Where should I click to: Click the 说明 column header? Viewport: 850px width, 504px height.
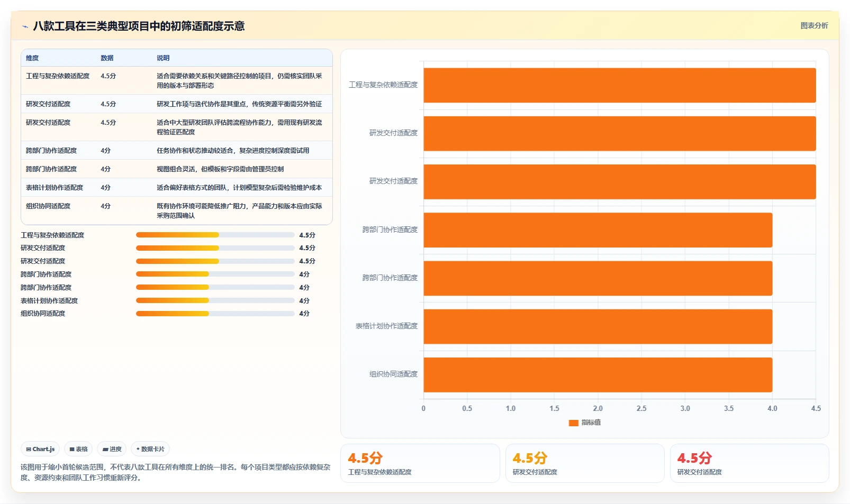click(x=163, y=58)
